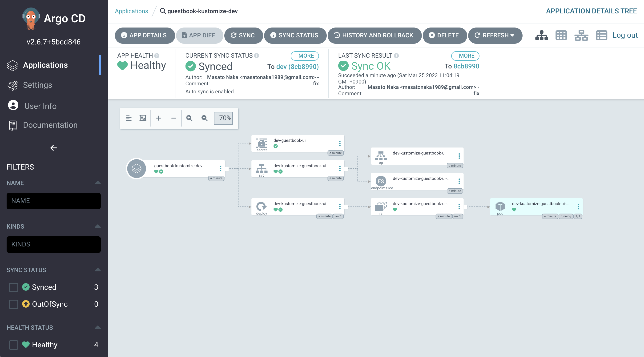This screenshot has height=357, width=644.
Task: Collapse the SYNC STATUS filter section
Action: (x=98, y=270)
